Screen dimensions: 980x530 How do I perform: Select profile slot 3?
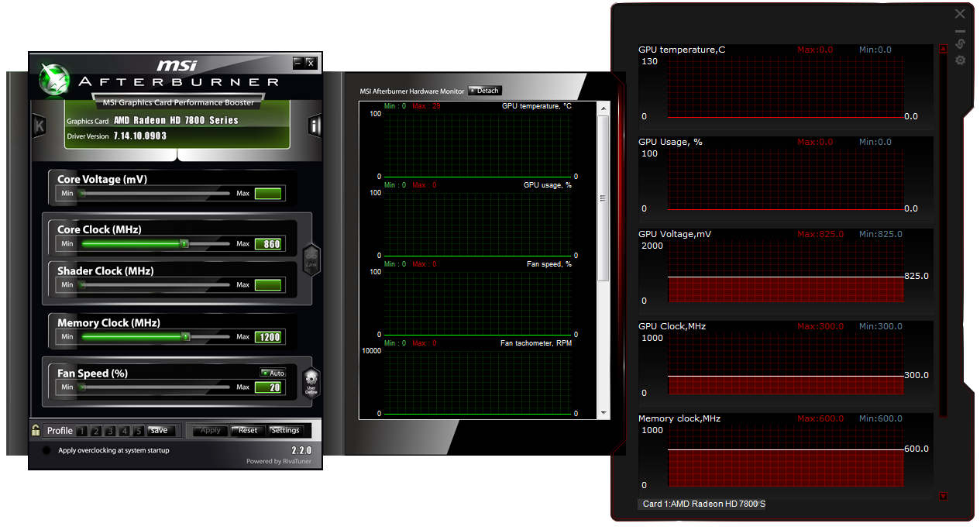[110, 431]
